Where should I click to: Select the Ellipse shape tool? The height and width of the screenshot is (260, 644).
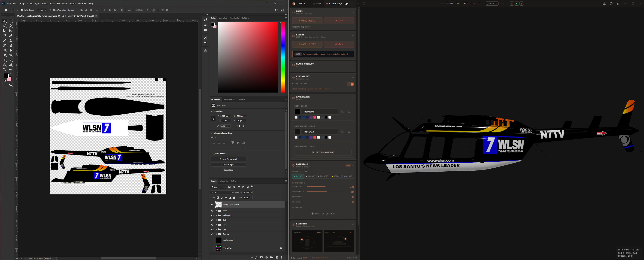(x=4, y=65)
